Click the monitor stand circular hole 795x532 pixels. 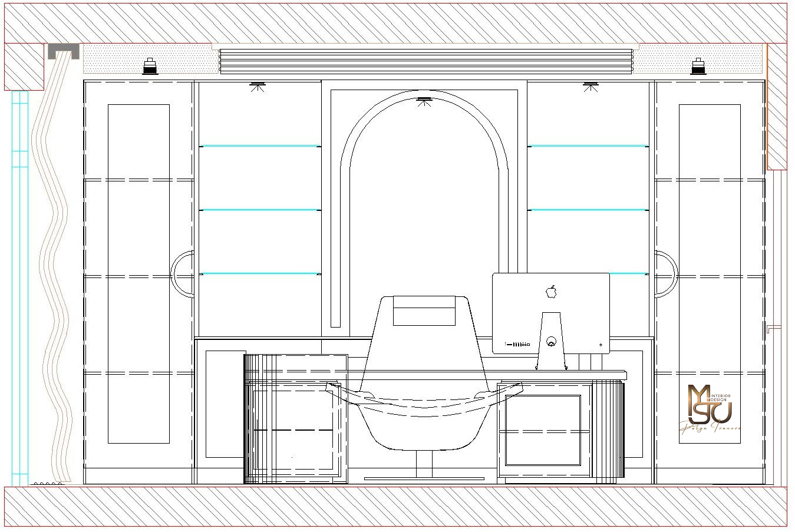coord(552,341)
